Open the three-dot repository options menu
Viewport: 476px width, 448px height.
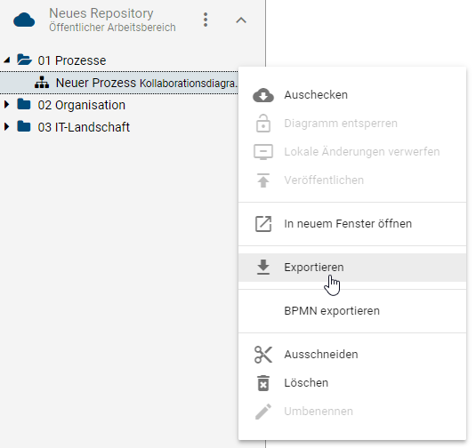(206, 20)
